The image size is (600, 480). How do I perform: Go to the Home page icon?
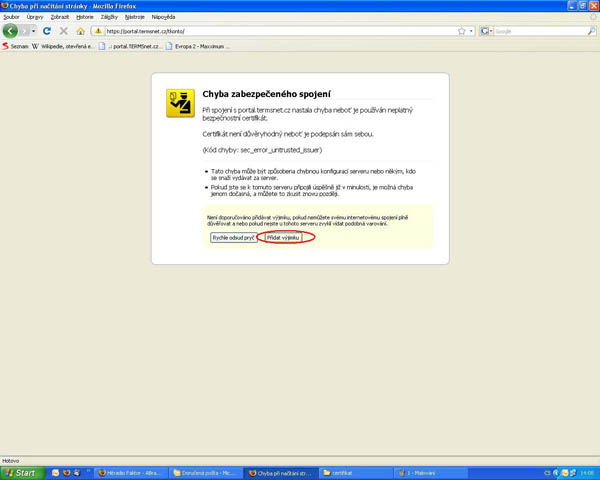(80, 31)
